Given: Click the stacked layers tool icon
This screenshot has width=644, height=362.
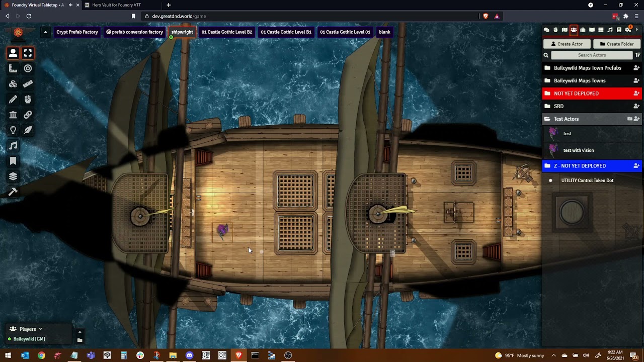Looking at the screenshot, I should click(13, 176).
